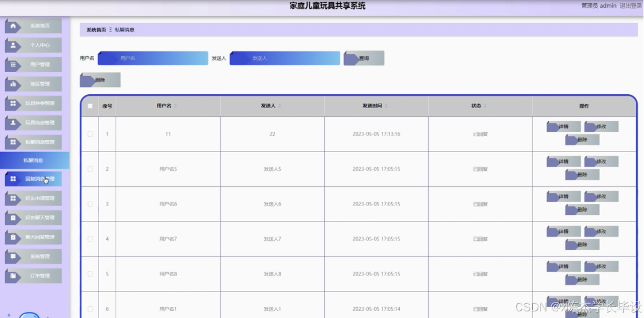This screenshot has height=318, width=644.
Task: Sort by 发送时间 column arrows
Action: [386, 106]
